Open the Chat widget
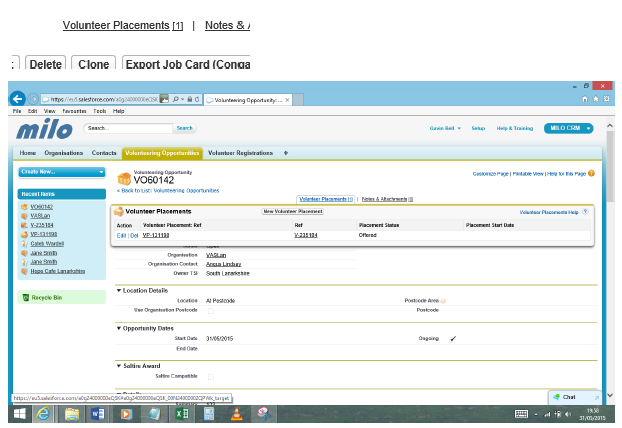 [575, 397]
